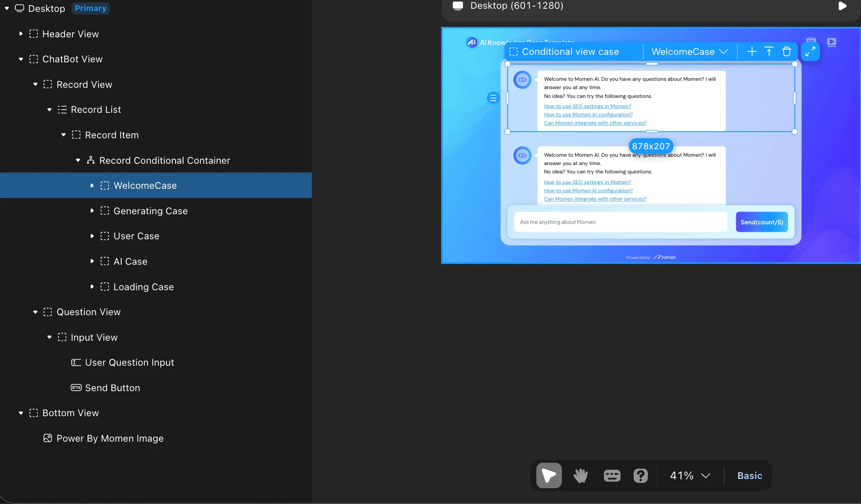Click the Header View frame icon
The width and height of the screenshot is (861, 504).
coord(33,34)
